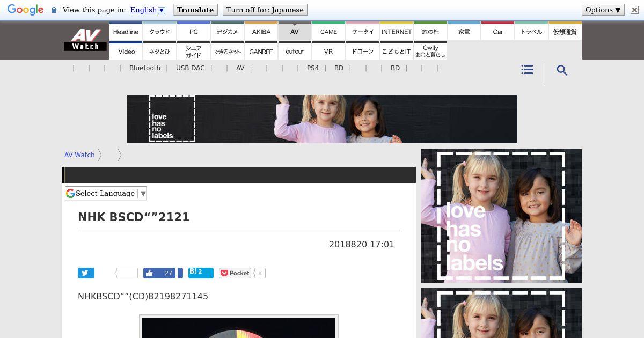Open the hamburger menu list icon
The image size is (644, 338).
[x=527, y=70]
